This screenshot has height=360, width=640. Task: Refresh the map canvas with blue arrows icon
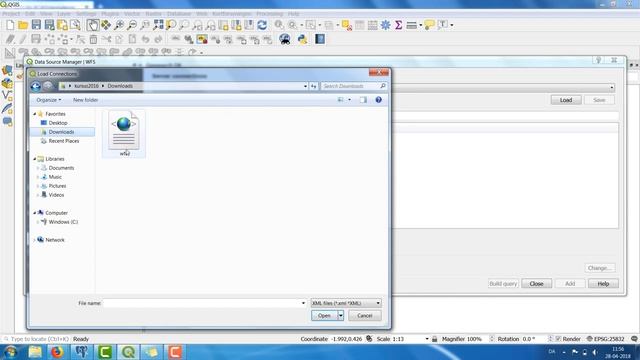[262, 25]
